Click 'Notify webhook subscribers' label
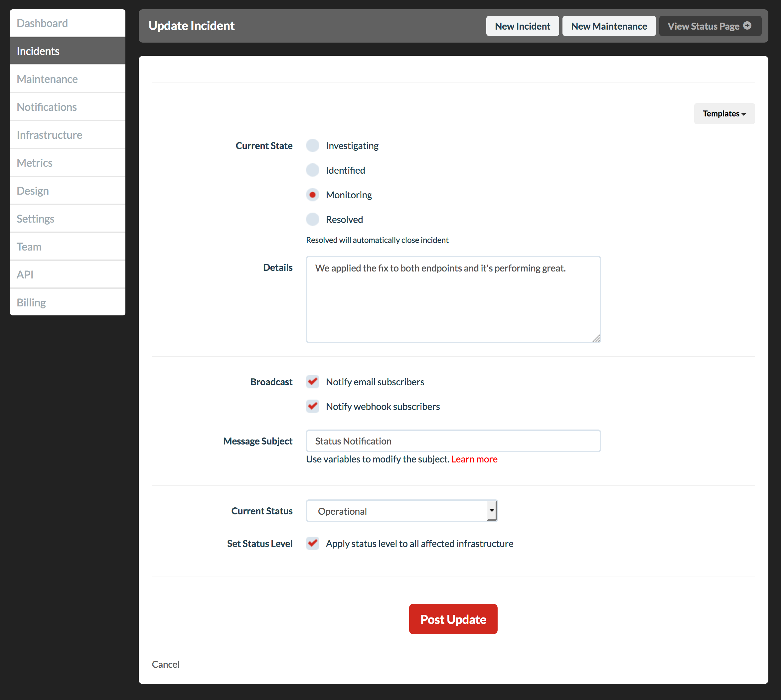The image size is (781, 700). coord(383,406)
